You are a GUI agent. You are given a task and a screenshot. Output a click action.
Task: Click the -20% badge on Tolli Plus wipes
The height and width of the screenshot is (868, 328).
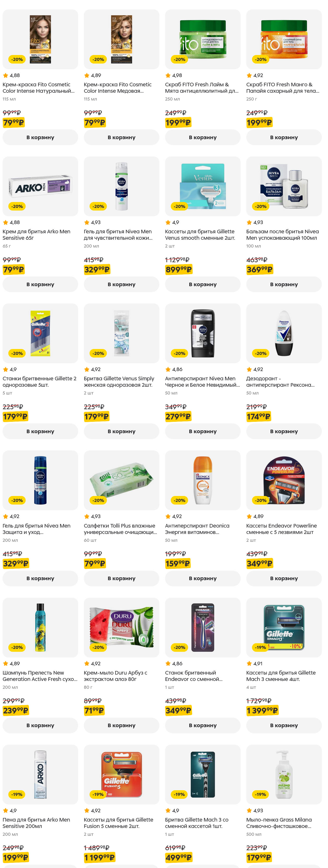click(98, 500)
